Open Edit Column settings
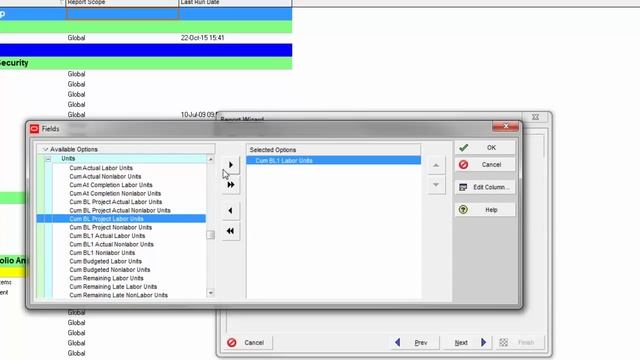The width and height of the screenshot is (640, 360). [485, 187]
